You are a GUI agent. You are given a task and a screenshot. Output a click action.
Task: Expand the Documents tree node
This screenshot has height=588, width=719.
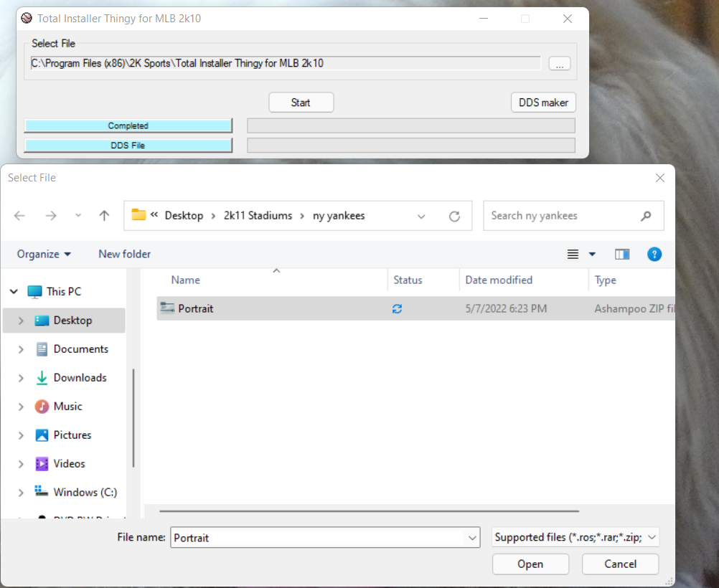21,349
